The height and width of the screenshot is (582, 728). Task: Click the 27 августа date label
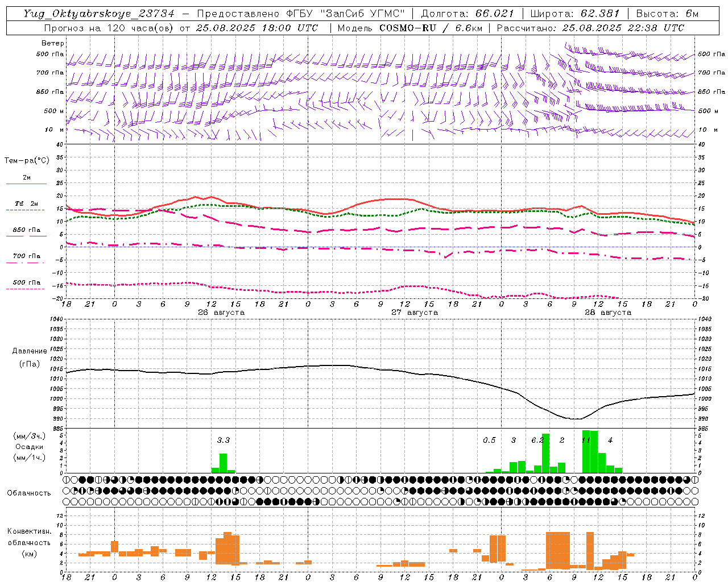[x=415, y=313]
